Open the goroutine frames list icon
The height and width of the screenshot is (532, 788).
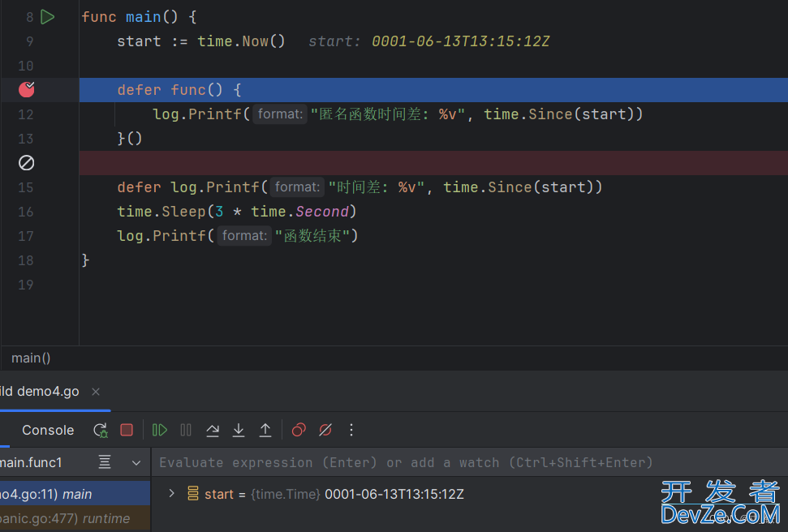105,462
